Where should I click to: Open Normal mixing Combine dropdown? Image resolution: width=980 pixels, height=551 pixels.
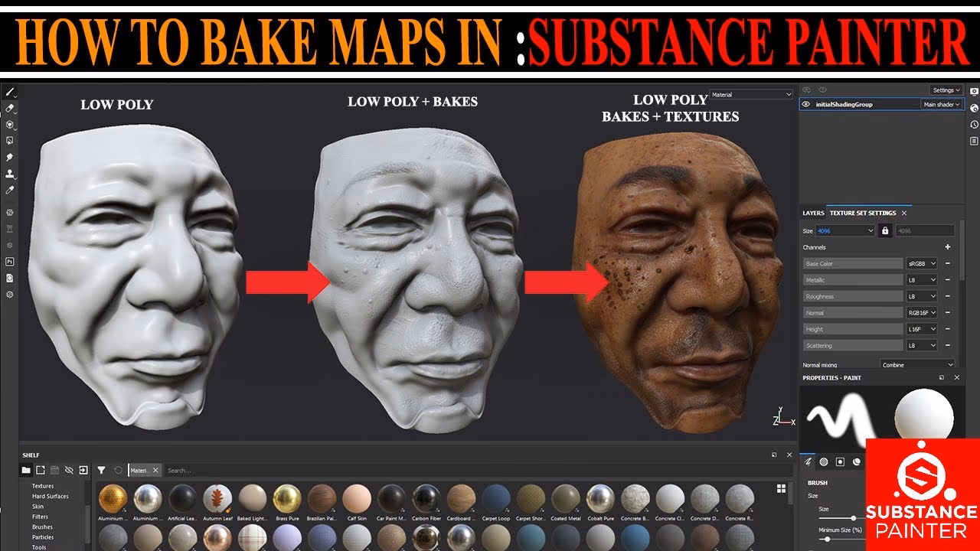click(x=918, y=365)
